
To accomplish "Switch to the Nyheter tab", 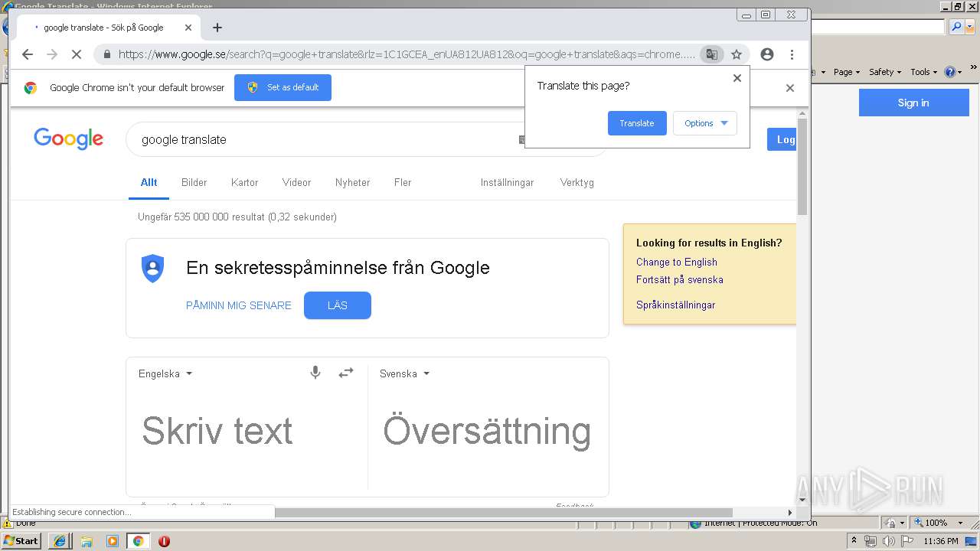I will pyautogui.click(x=352, y=182).
